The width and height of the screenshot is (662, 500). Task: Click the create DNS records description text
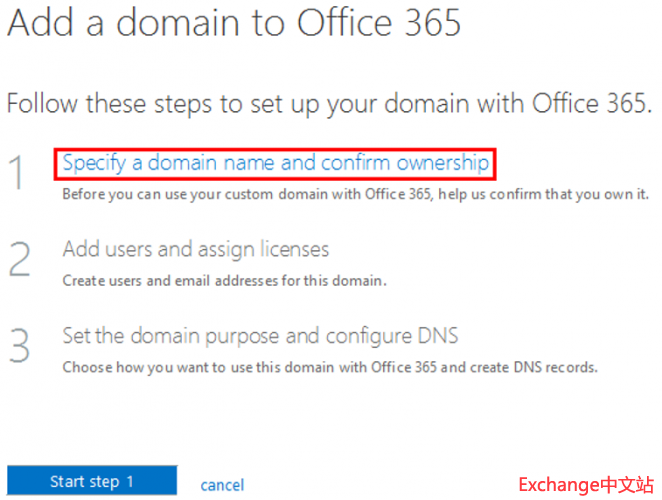pyautogui.click(x=330, y=367)
